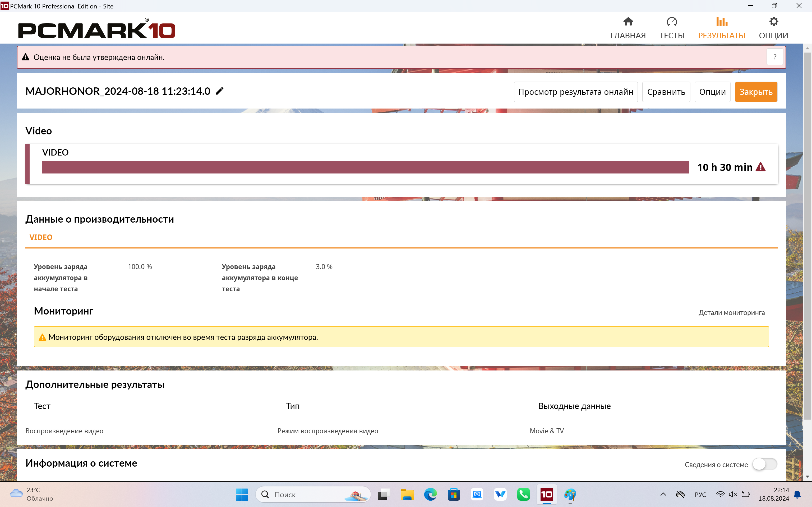Image resolution: width=812 pixels, height=507 pixels.
Task: Open the PCMark 10 taskbar icon
Action: click(547, 494)
